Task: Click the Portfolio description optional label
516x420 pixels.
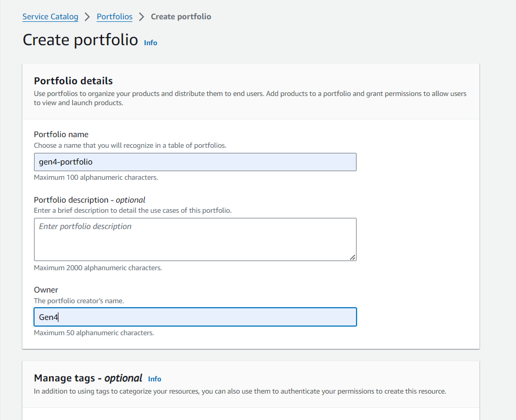Action: [x=89, y=200]
